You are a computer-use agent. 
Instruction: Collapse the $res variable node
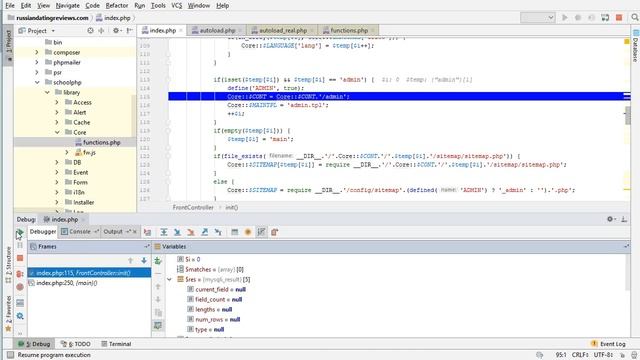coord(169,280)
